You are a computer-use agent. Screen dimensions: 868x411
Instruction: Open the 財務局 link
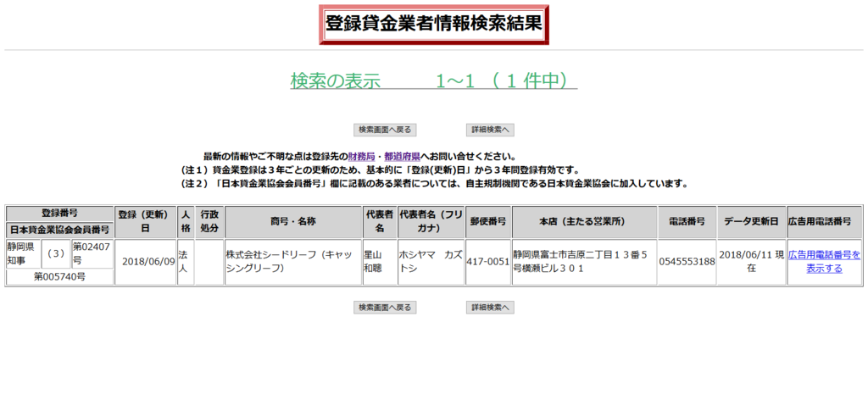tap(361, 157)
